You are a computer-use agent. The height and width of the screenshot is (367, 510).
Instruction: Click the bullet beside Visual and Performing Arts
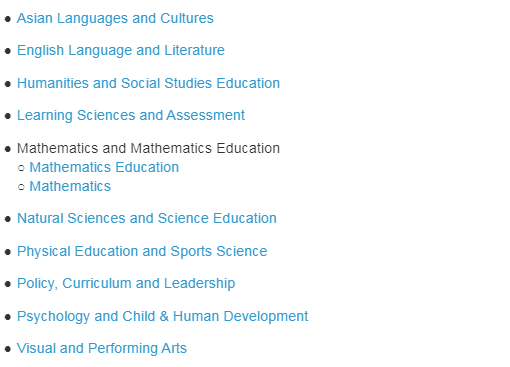coord(8,349)
